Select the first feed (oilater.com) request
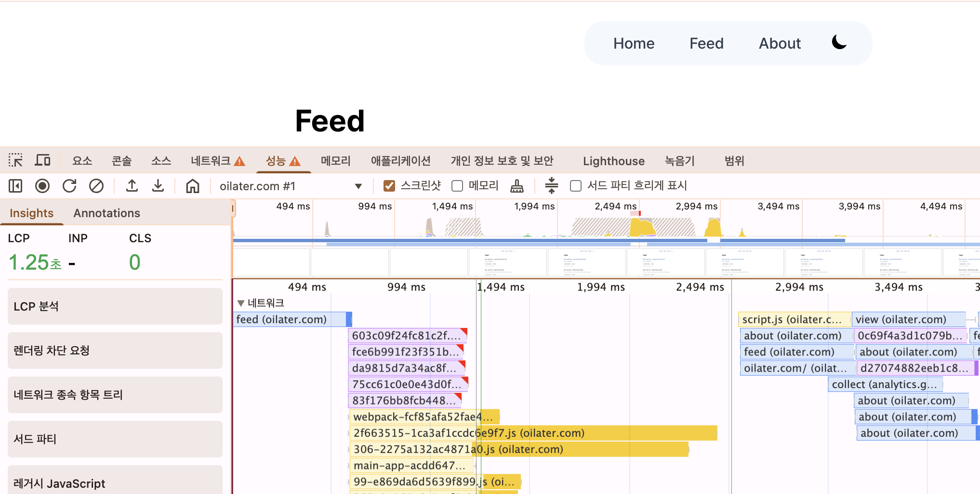The width and height of the screenshot is (980, 494). point(292,319)
